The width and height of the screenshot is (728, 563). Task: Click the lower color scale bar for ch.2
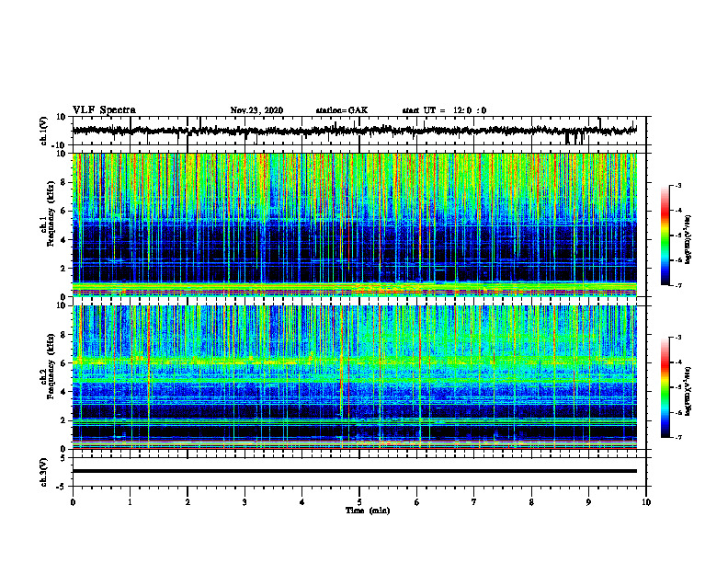(665, 387)
